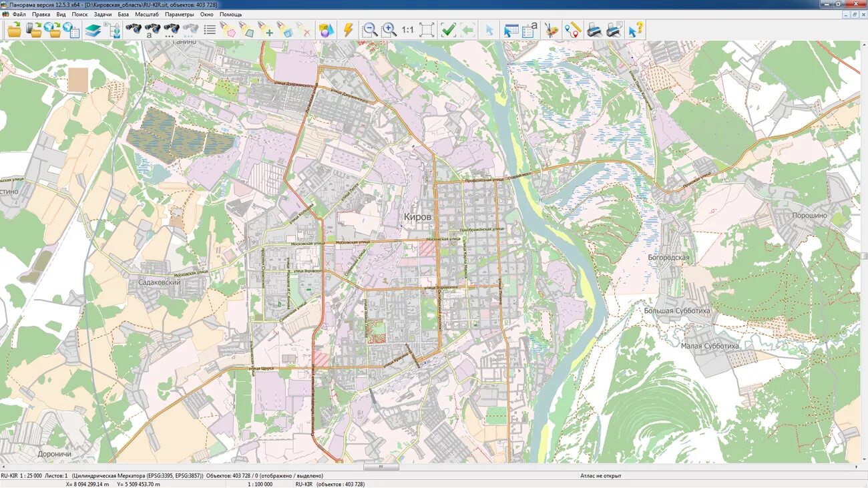The height and width of the screenshot is (488, 868).
Task: Open the Задачи menu
Action: [103, 14]
